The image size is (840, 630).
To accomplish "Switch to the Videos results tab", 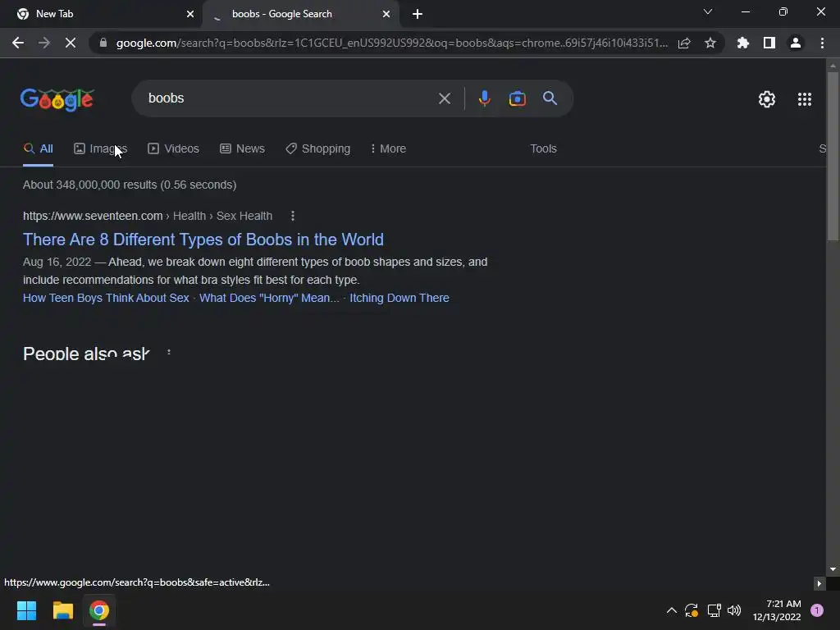I will pyautogui.click(x=174, y=149).
